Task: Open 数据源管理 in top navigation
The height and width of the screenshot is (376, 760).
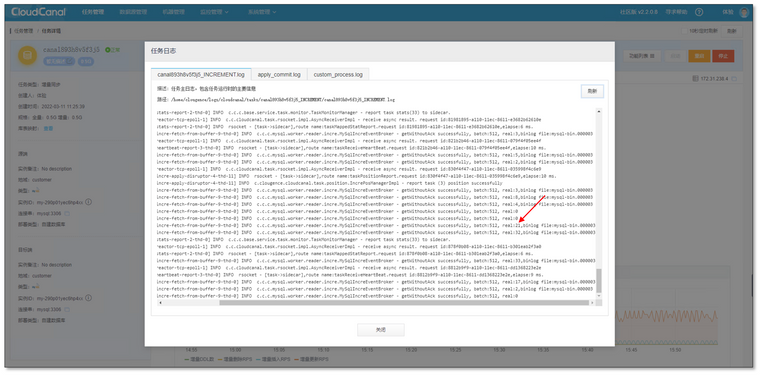Action: [133, 12]
